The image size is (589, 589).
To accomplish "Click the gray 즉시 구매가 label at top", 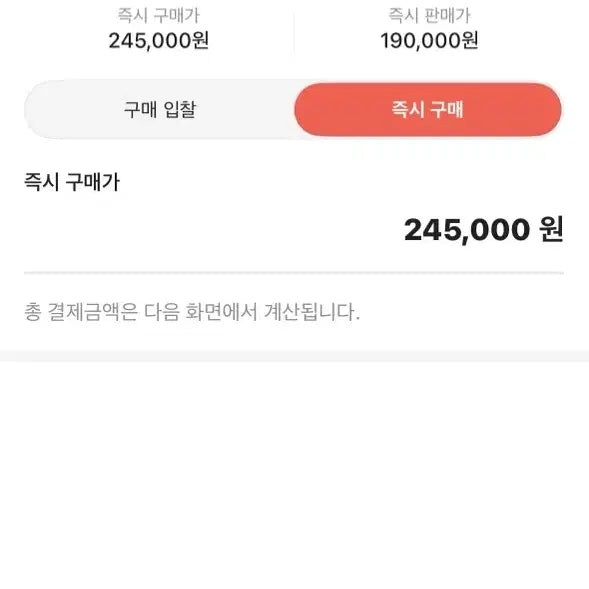I will [159, 15].
